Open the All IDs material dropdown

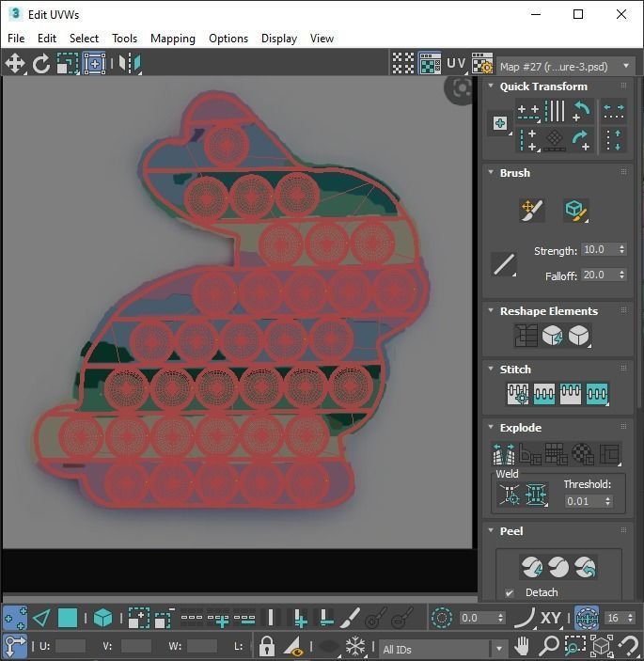point(443,649)
